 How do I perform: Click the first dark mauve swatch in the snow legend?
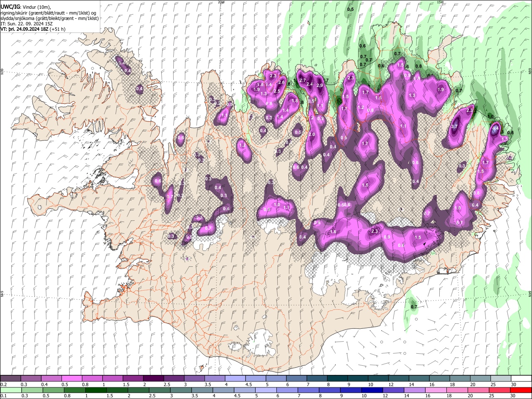click(11, 379)
